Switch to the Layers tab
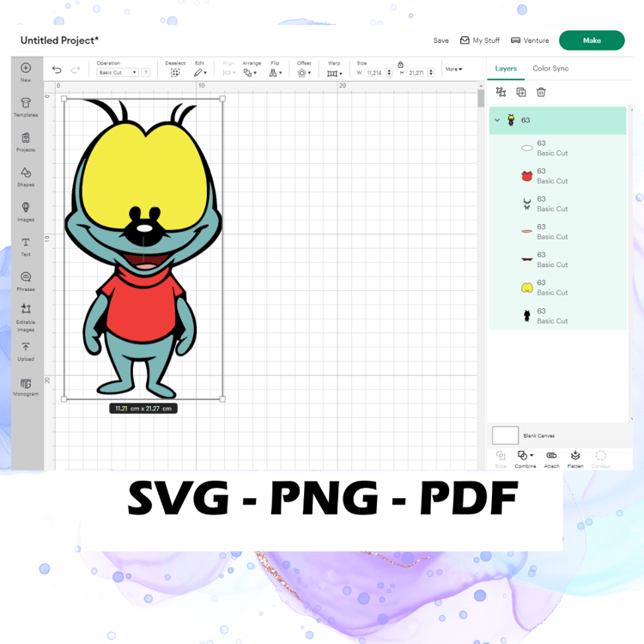Viewport: 644px width, 644px height. click(x=506, y=69)
